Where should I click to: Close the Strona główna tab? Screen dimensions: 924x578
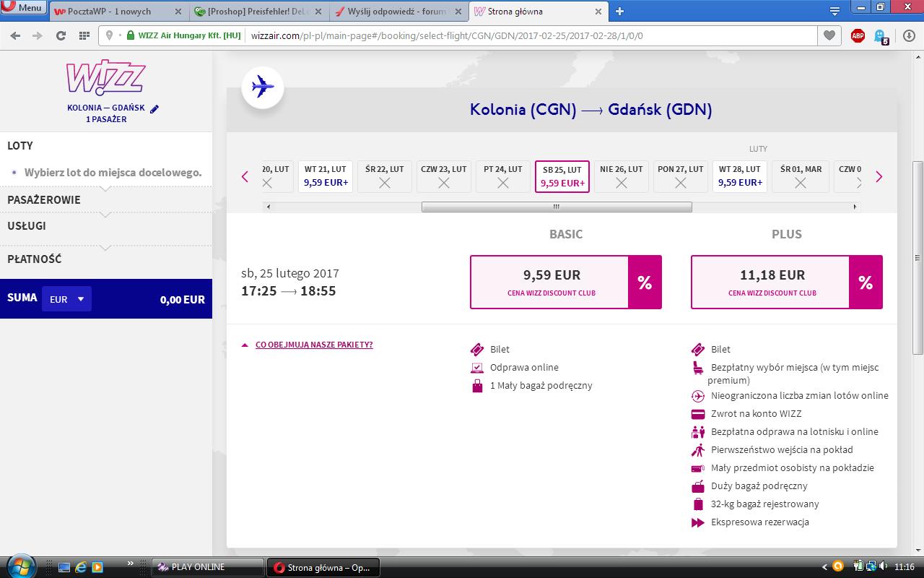(x=598, y=12)
